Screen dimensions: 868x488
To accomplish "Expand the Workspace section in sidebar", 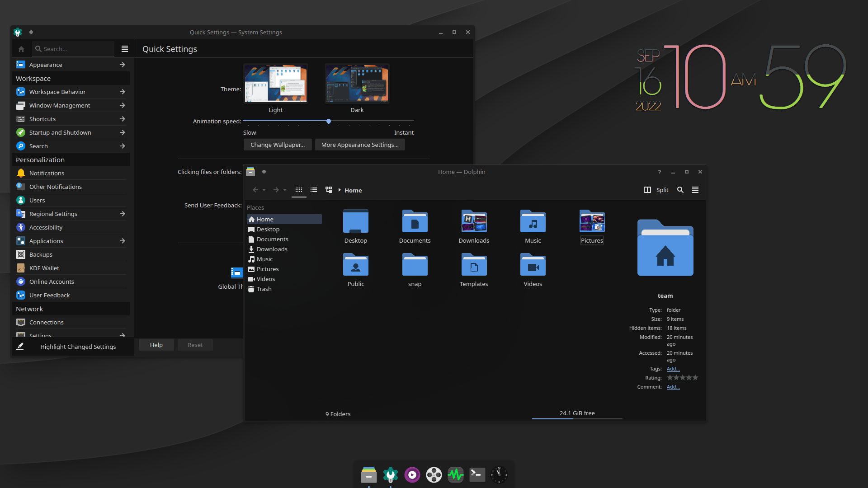I will tap(33, 78).
